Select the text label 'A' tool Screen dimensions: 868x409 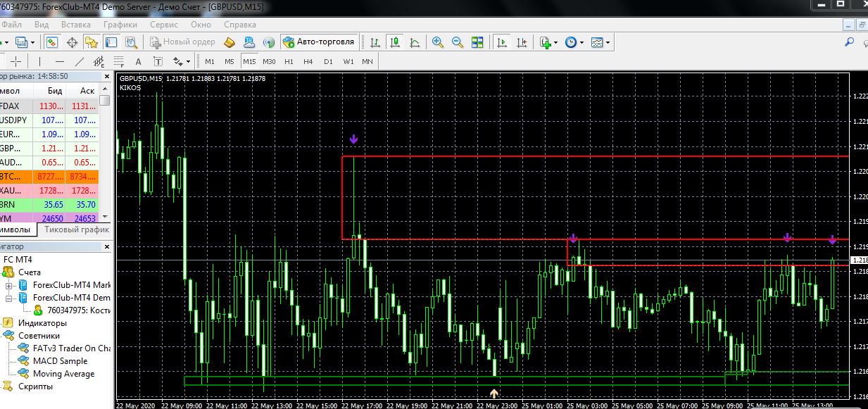click(x=138, y=61)
